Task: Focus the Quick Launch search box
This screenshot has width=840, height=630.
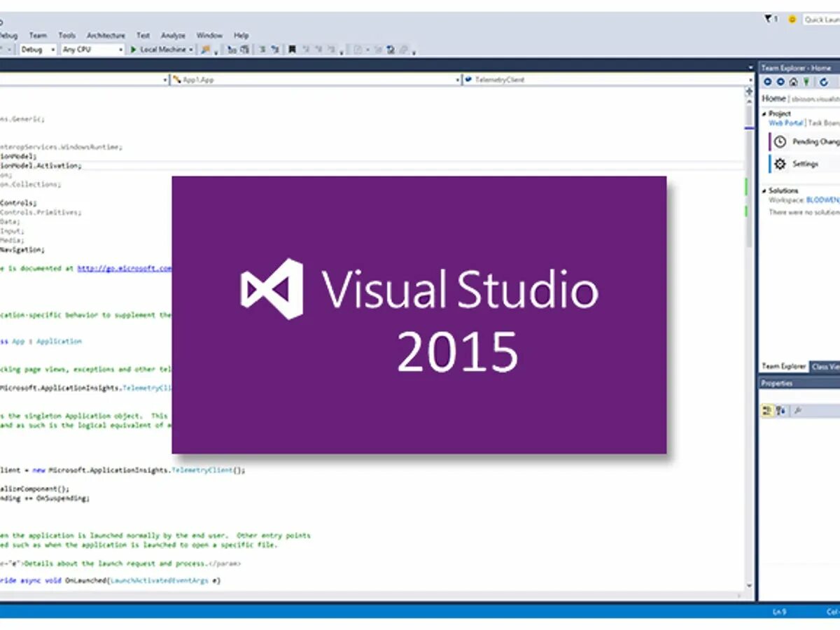Action: tap(821, 20)
